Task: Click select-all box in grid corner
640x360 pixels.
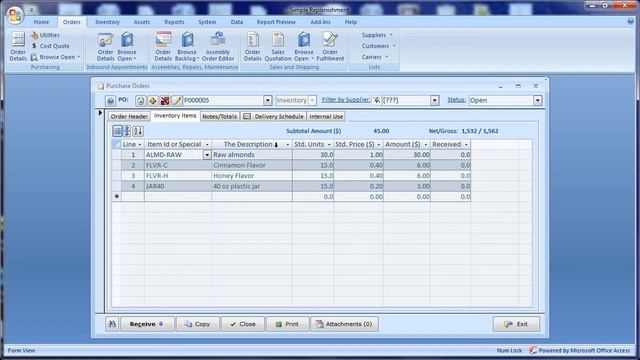Action: (x=117, y=144)
